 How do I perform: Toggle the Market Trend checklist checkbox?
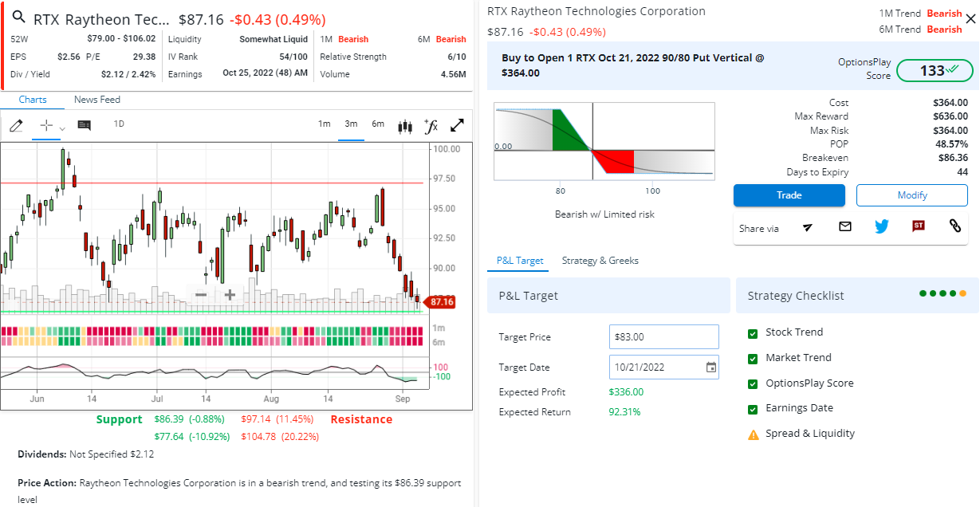pos(753,359)
